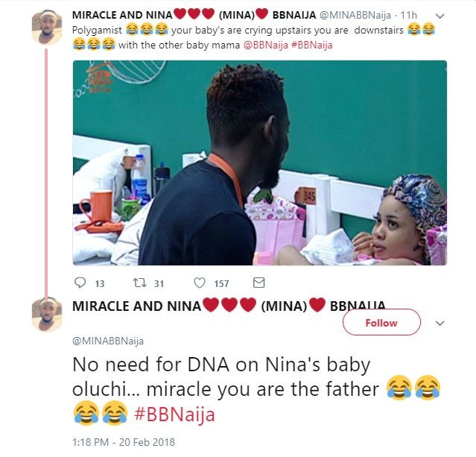The height and width of the screenshot is (457, 476).
Task: Open the top tweet's profile avatar
Action: click(x=46, y=28)
